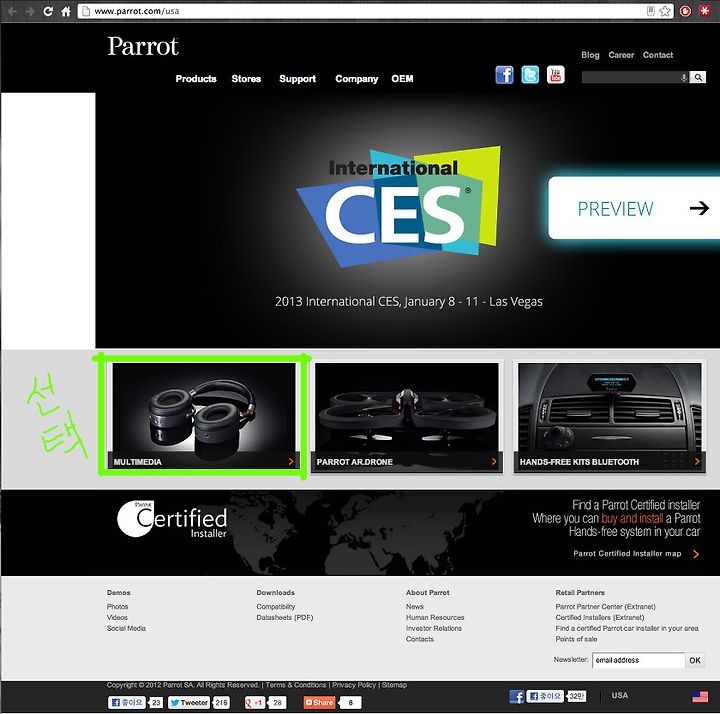Open Parrot's YouTube icon in header
720x714 pixels.
pyautogui.click(x=556, y=75)
